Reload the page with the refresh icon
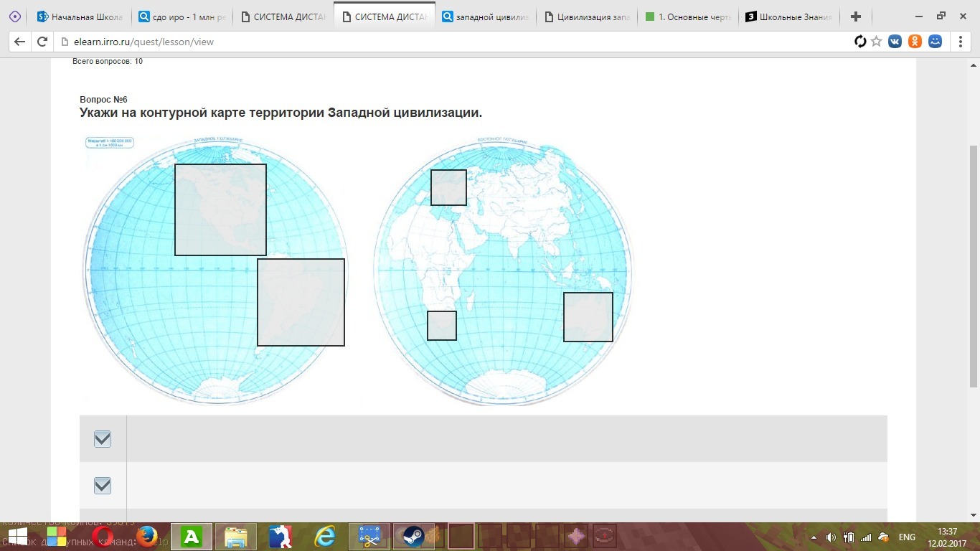Screen dimensions: 980x551 (42, 42)
